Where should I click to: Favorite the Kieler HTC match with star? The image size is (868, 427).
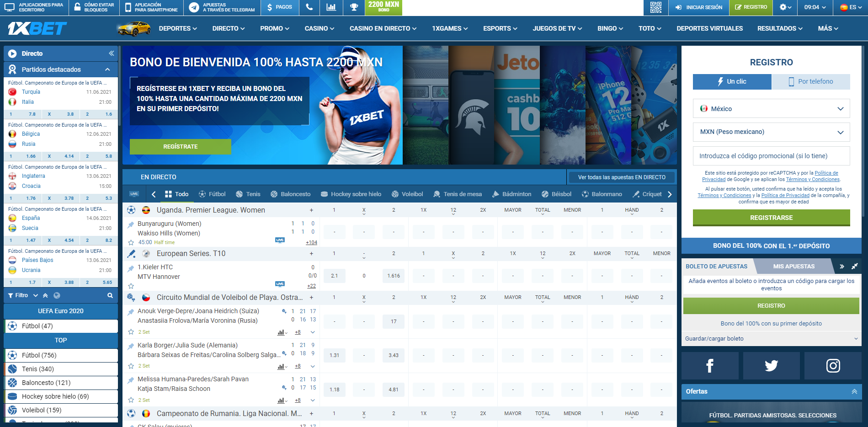click(131, 286)
